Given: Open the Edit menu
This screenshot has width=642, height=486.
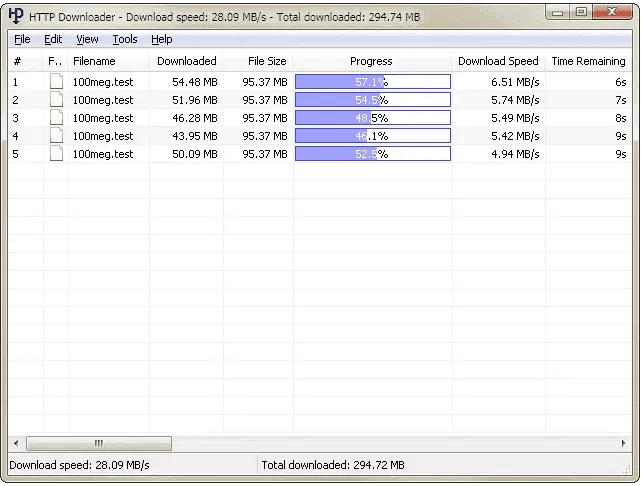Looking at the screenshot, I should [53, 39].
